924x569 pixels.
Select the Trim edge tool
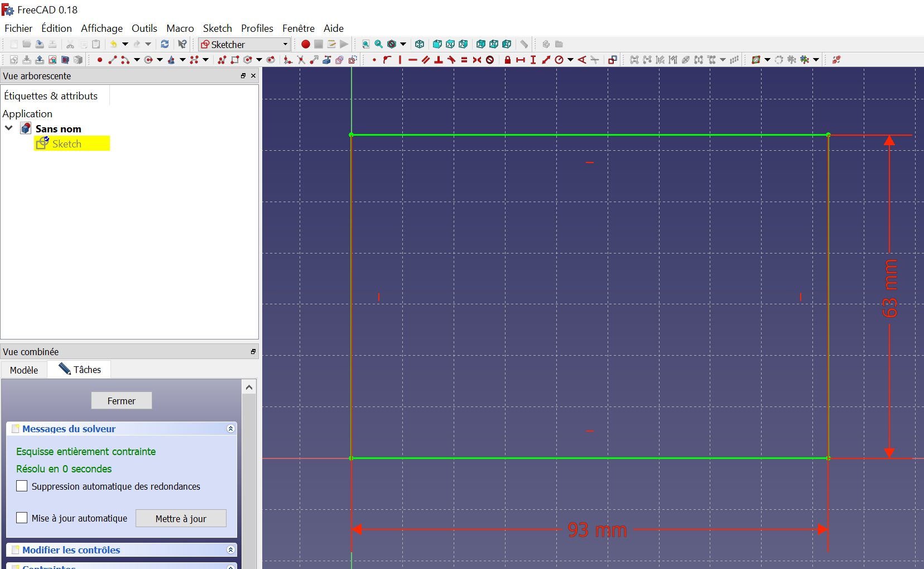tap(301, 60)
